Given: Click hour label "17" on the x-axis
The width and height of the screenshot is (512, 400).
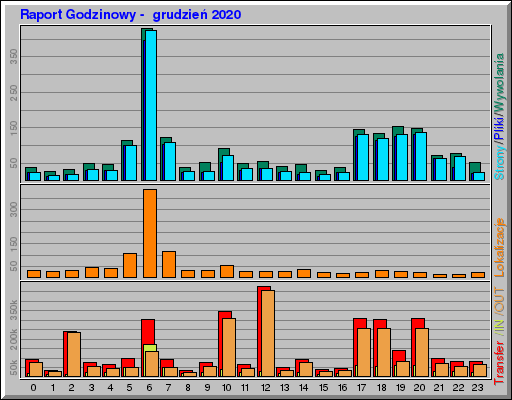Looking at the screenshot, I should point(361,388).
